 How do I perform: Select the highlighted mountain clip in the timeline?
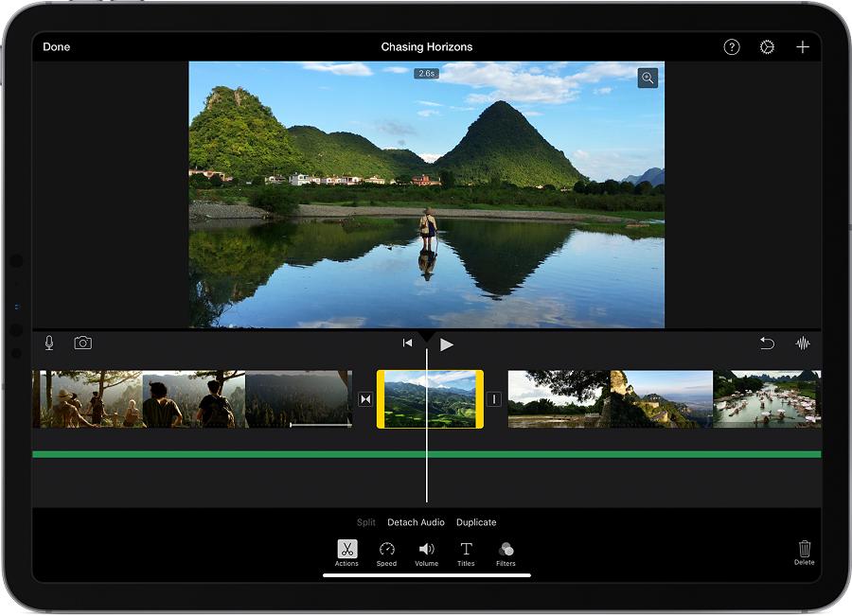(x=431, y=398)
